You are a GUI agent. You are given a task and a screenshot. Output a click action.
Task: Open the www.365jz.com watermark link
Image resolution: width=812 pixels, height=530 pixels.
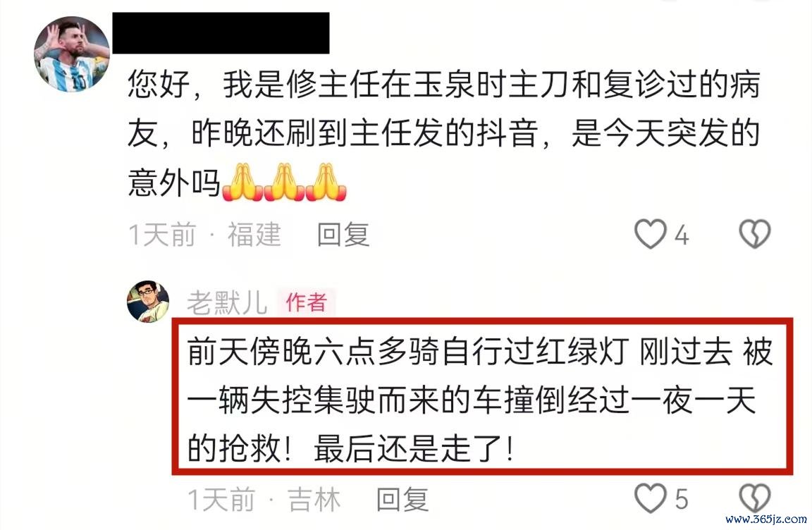click(x=766, y=519)
